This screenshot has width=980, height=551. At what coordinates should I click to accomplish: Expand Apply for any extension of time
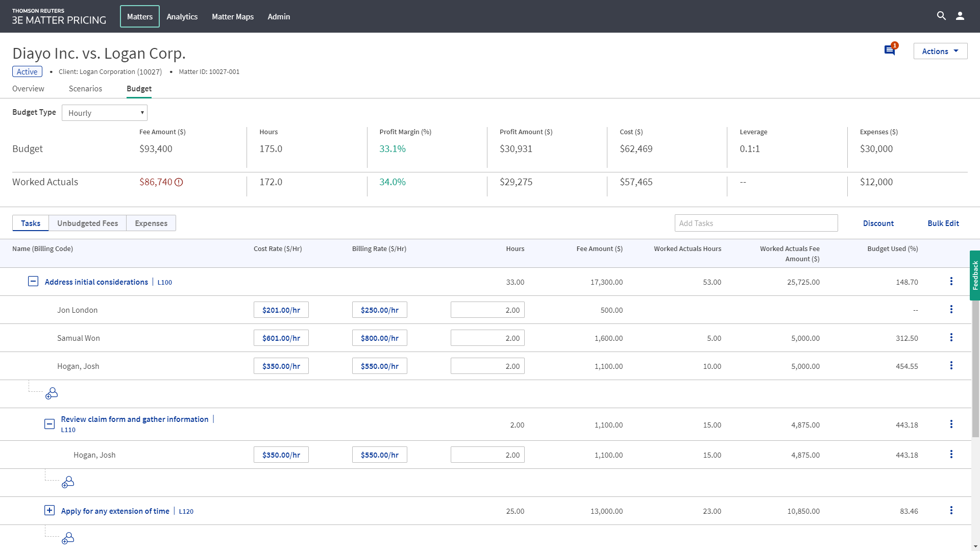coord(50,511)
